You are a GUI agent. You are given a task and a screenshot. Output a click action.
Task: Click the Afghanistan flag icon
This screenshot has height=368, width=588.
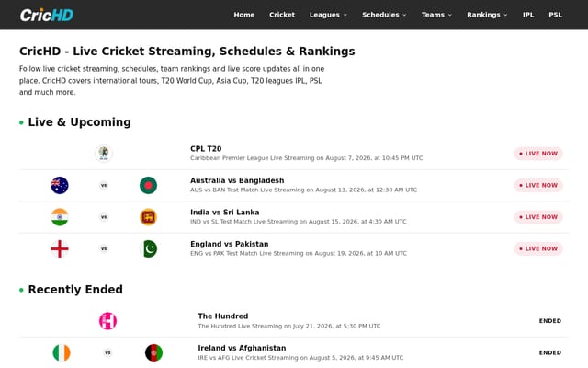point(153,352)
